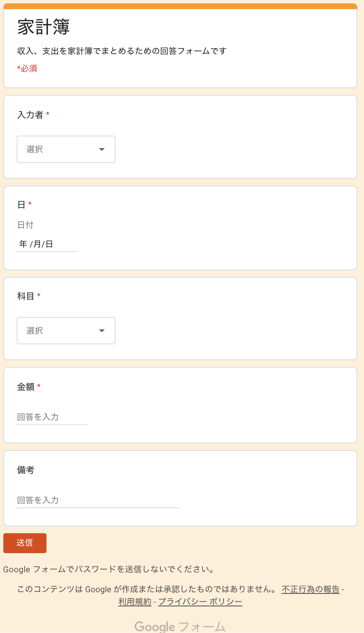Open the 不正行為の報告 link
This screenshot has height=633, width=364.
tap(310, 589)
